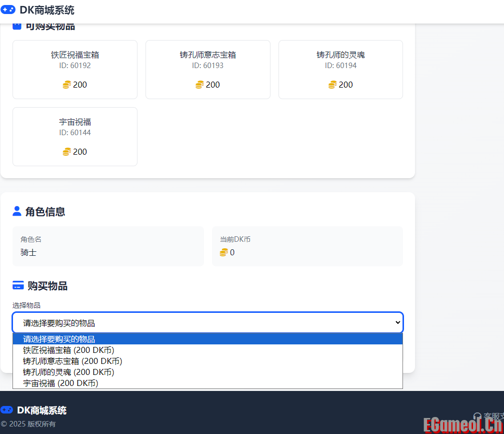Select 宇宙祝福 option in the dropdown
The image size is (504, 434).
[x=59, y=383]
